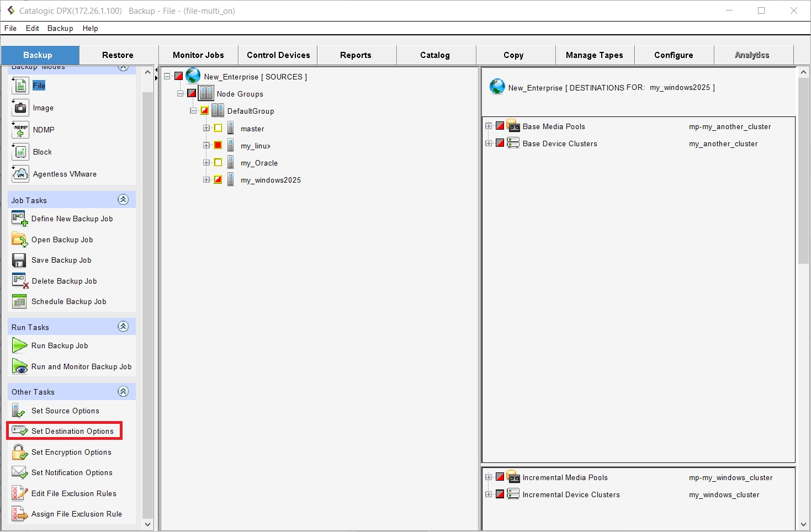Click the Save Backup Job disk icon
The width and height of the screenshot is (811, 532).
click(19, 260)
